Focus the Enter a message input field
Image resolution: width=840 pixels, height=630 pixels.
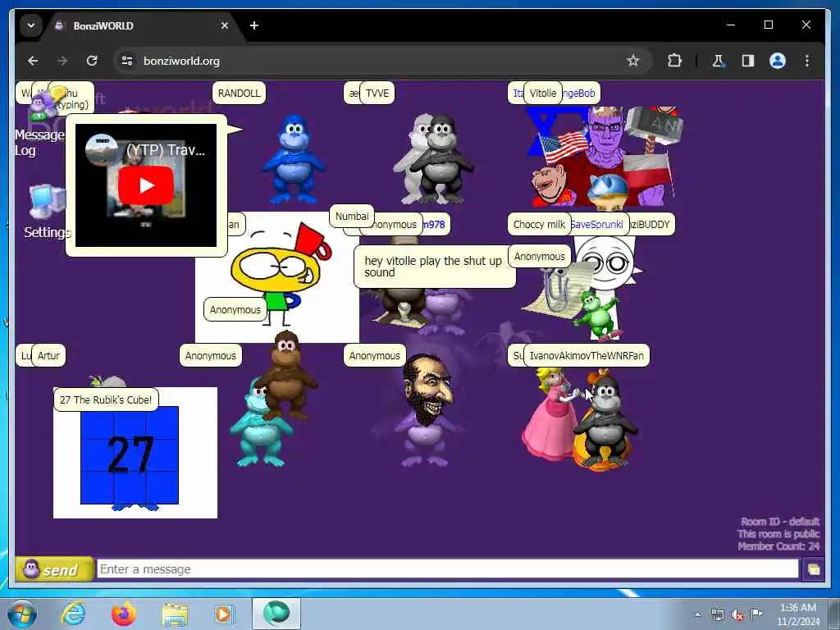(448, 569)
